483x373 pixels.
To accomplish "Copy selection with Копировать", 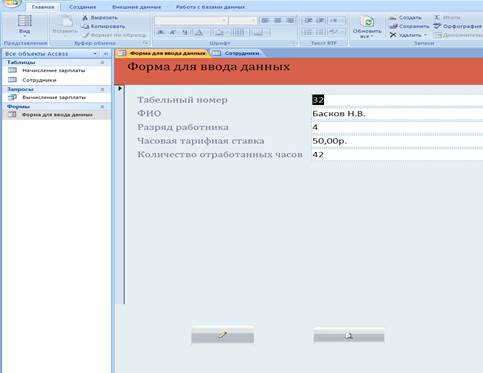I will coord(104,26).
